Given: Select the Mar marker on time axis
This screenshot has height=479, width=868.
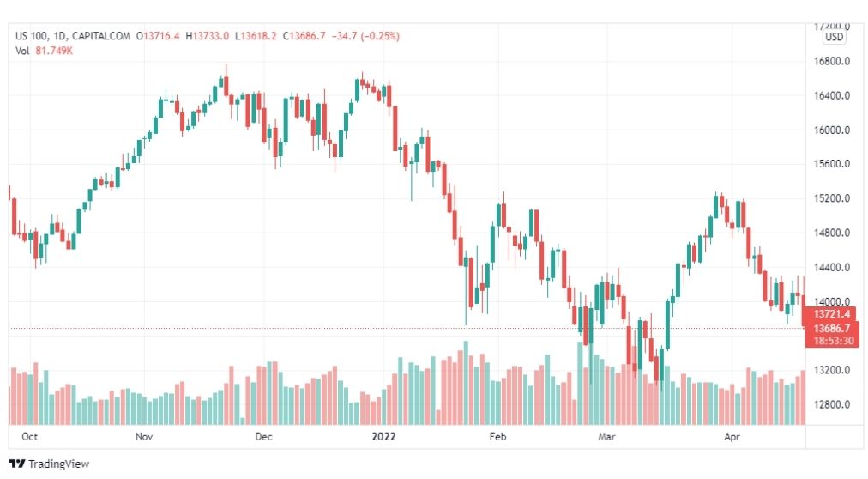Looking at the screenshot, I should [606, 436].
